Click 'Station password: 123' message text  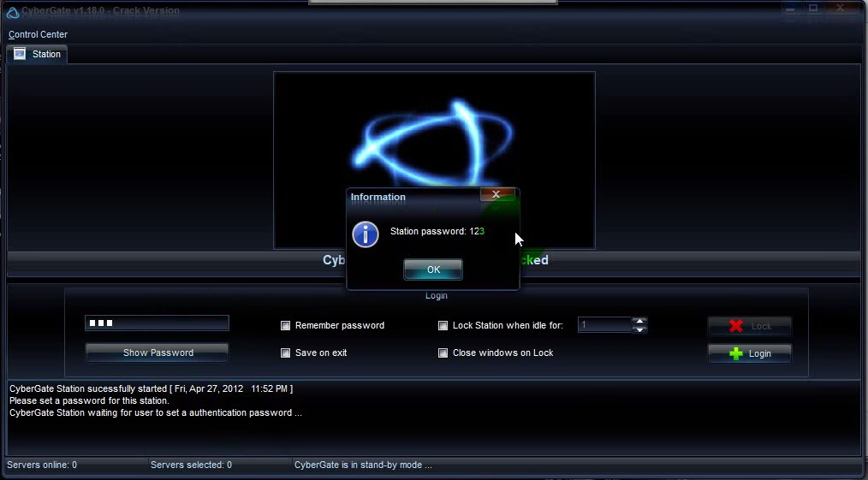(x=437, y=231)
